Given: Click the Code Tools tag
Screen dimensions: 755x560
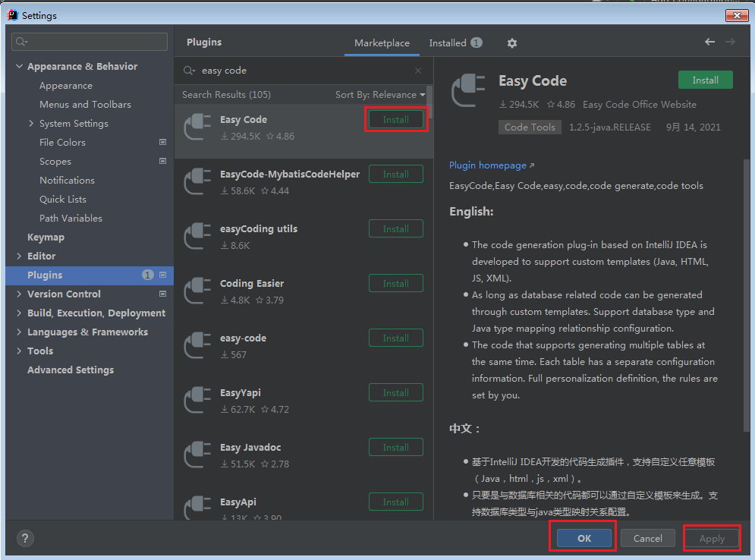Looking at the screenshot, I should [530, 127].
